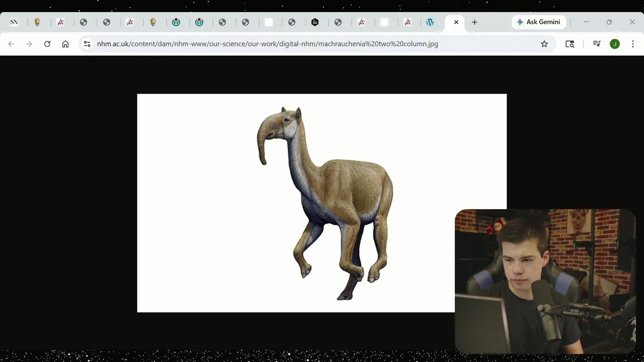The height and width of the screenshot is (362, 644).
Task: Switch to the SN tab
Action: (x=14, y=22)
